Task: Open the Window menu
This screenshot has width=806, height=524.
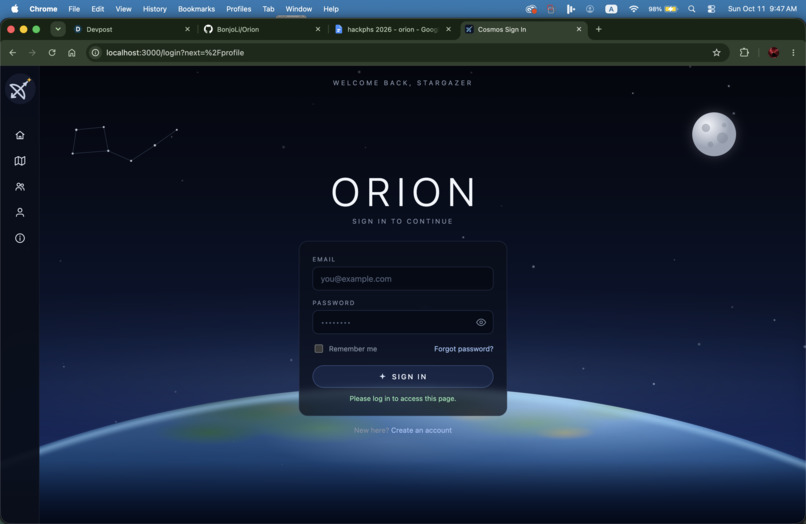Action: pos(299,9)
